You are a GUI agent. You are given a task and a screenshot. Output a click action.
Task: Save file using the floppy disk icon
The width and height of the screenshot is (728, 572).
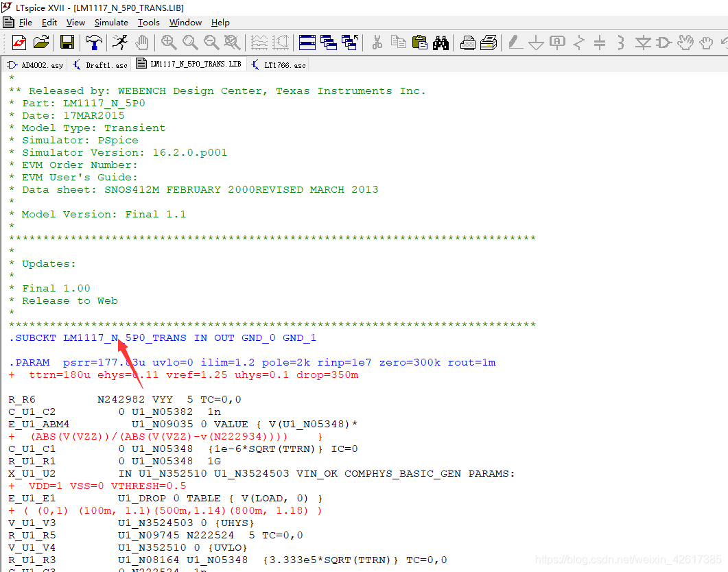pos(67,43)
